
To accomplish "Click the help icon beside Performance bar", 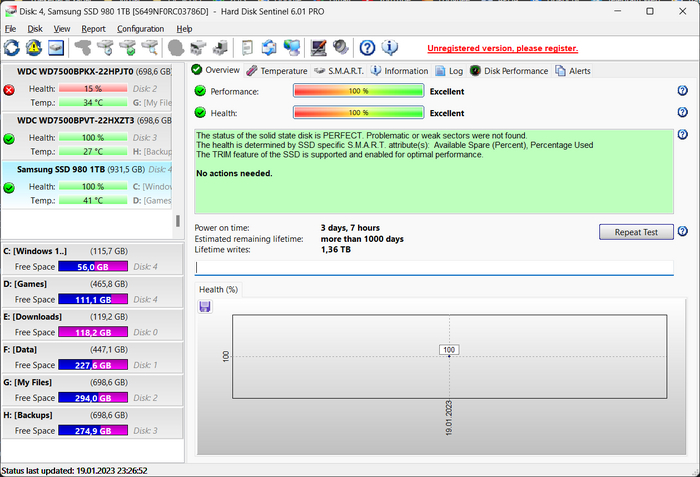I will pos(683,91).
